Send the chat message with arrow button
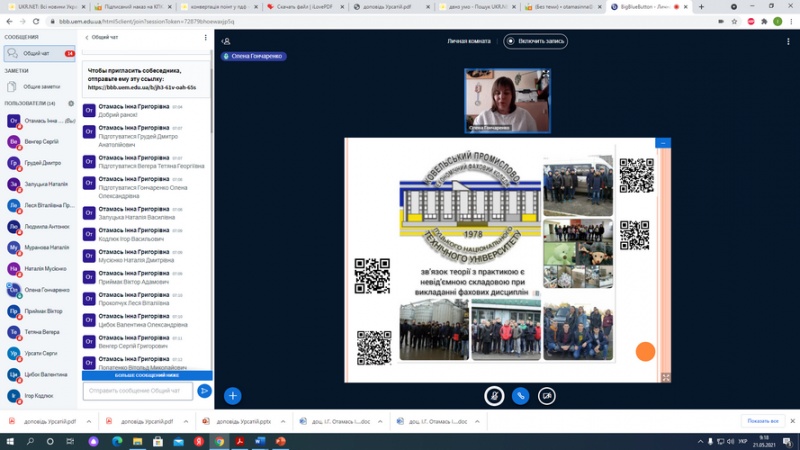This screenshot has width=800, height=450. click(204, 390)
